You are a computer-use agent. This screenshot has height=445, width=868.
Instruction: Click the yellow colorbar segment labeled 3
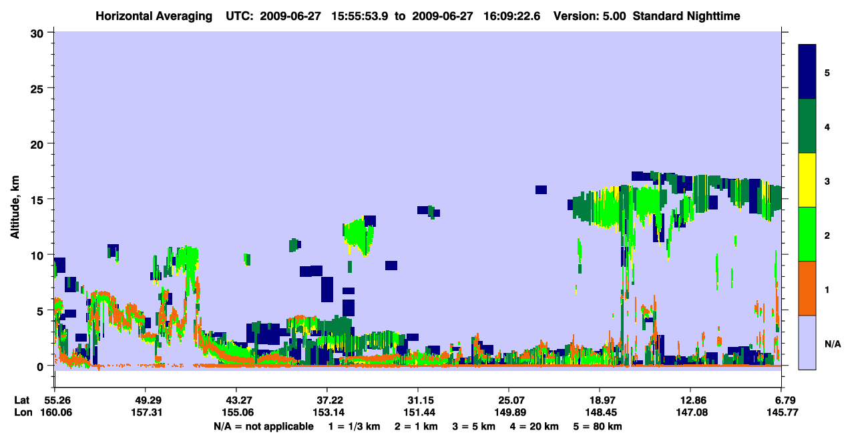pos(807,180)
